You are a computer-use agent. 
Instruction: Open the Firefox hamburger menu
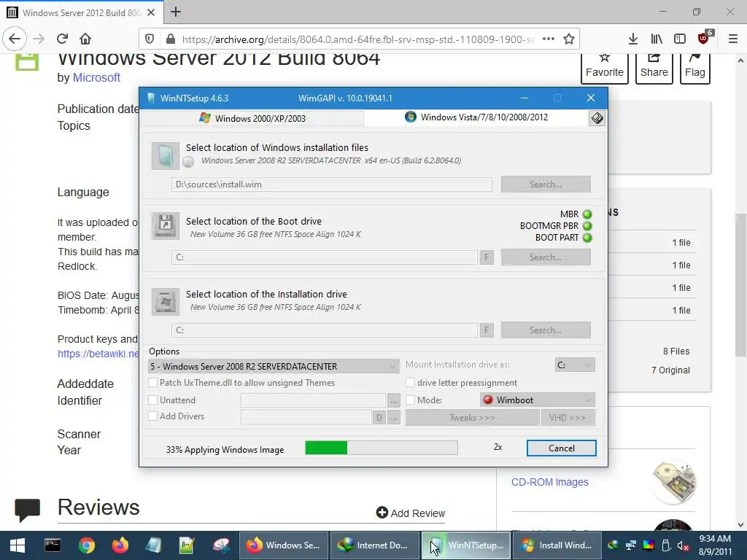pyautogui.click(x=733, y=39)
